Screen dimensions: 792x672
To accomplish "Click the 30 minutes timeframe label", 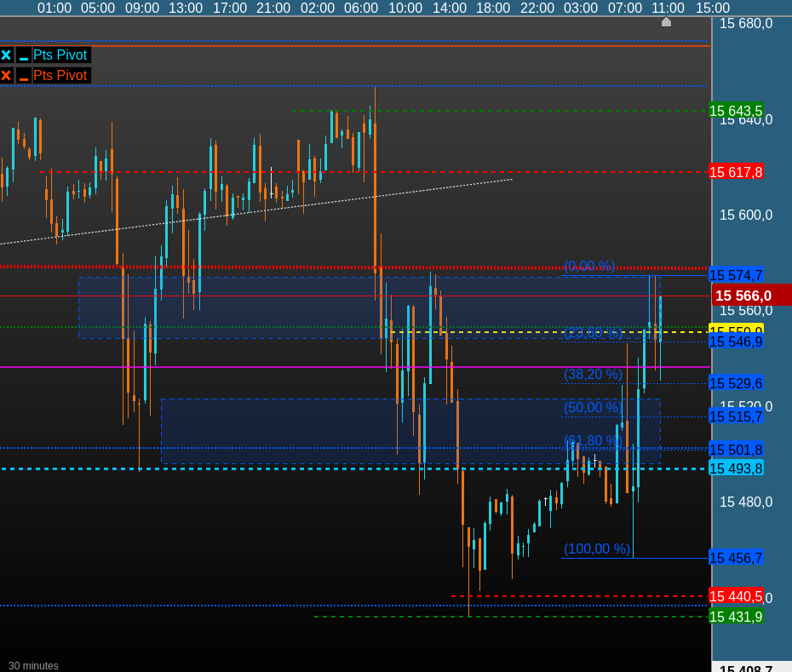I will (33, 666).
